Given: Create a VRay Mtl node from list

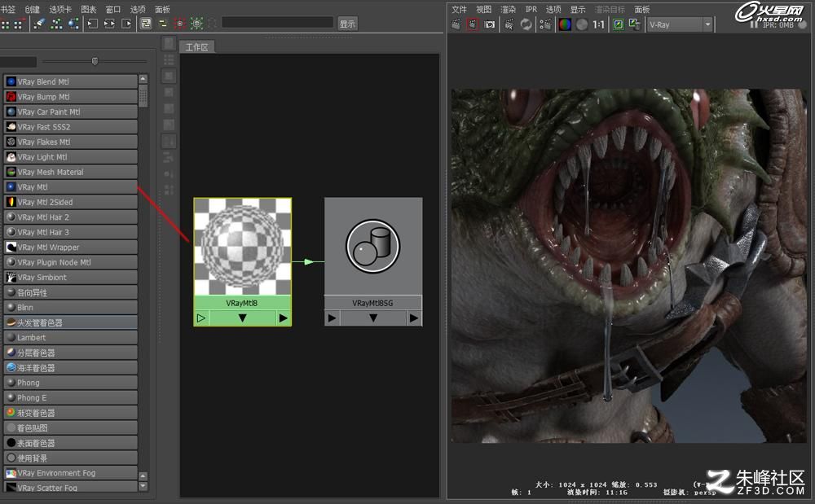Looking at the screenshot, I should point(71,186).
